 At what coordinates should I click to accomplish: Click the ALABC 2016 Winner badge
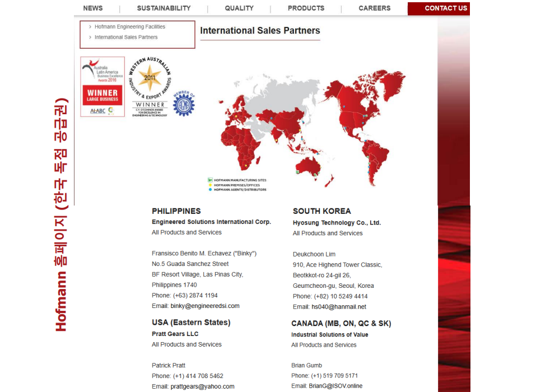pos(102,87)
